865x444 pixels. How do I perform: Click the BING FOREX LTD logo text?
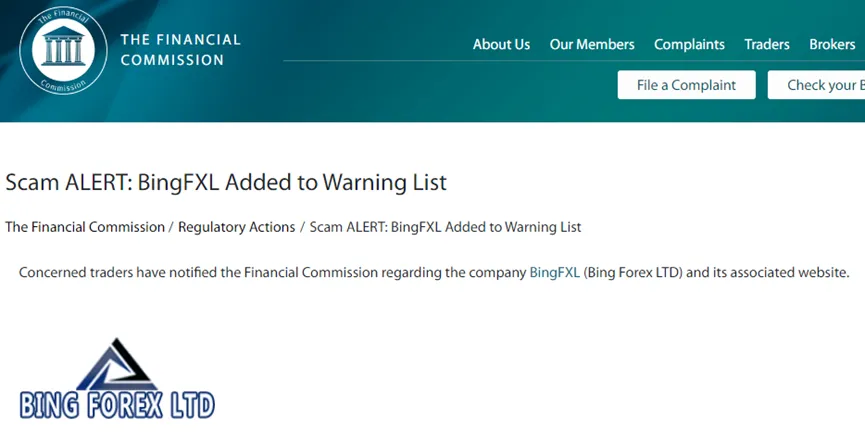pyautogui.click(x=117, y=405)
